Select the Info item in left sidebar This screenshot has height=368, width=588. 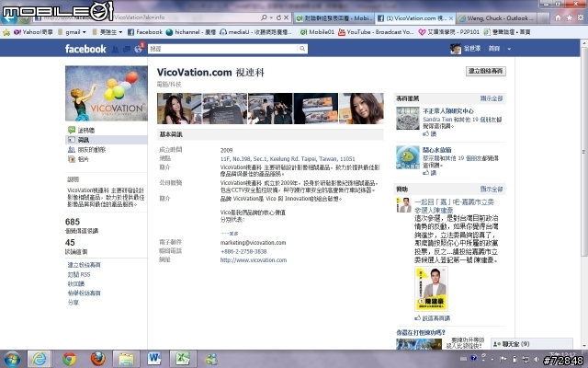tap(107, 140)
